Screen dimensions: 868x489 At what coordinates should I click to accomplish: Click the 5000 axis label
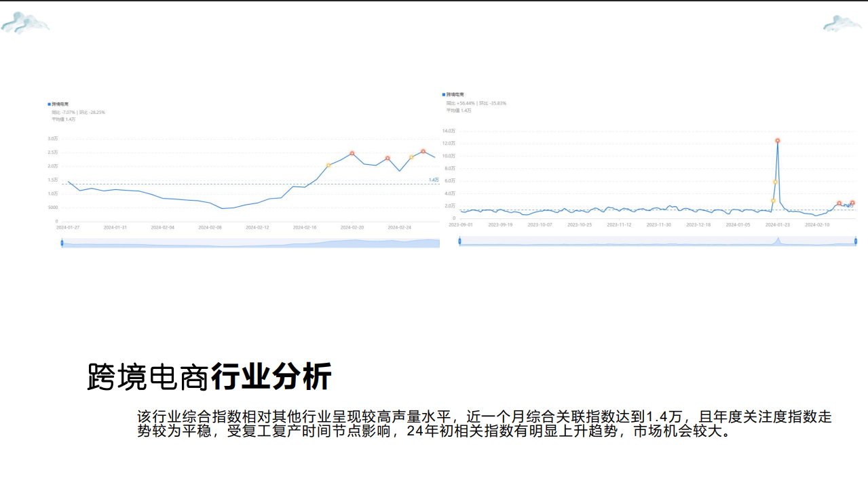pos(53,208)
